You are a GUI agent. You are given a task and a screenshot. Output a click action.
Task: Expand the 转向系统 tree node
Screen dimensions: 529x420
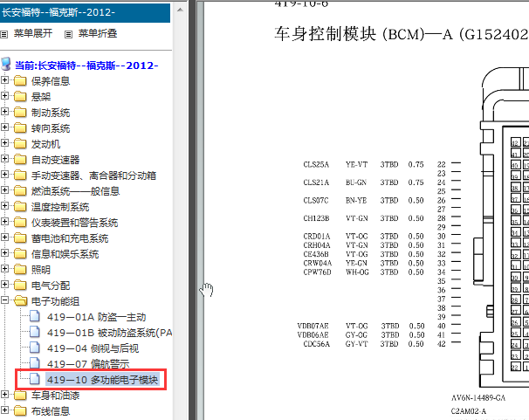pyautogui.click(x=4, y=127)
